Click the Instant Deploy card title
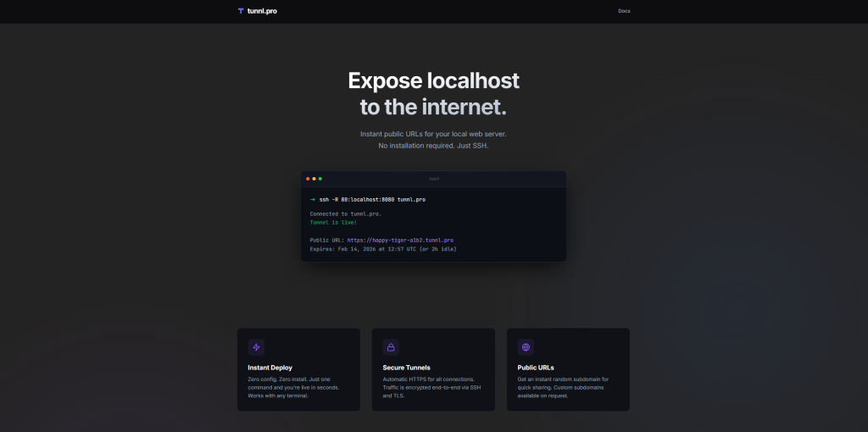Screen dimensions: 868x432 270,368
